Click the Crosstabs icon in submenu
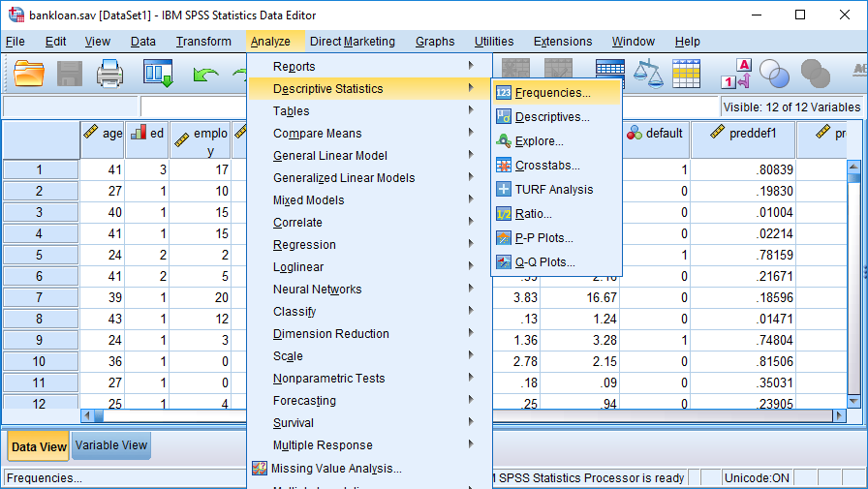 click(x=503, y=166)
